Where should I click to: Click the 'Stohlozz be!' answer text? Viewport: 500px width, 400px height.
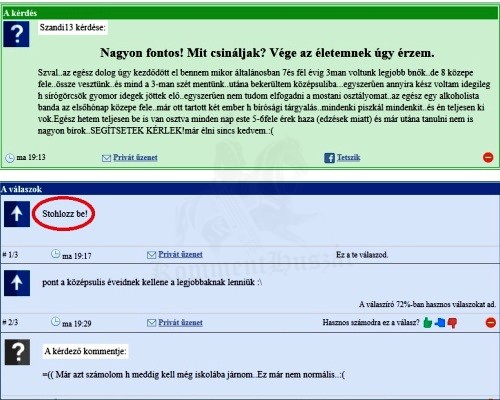pyautogui.click(x=65, y=214)
